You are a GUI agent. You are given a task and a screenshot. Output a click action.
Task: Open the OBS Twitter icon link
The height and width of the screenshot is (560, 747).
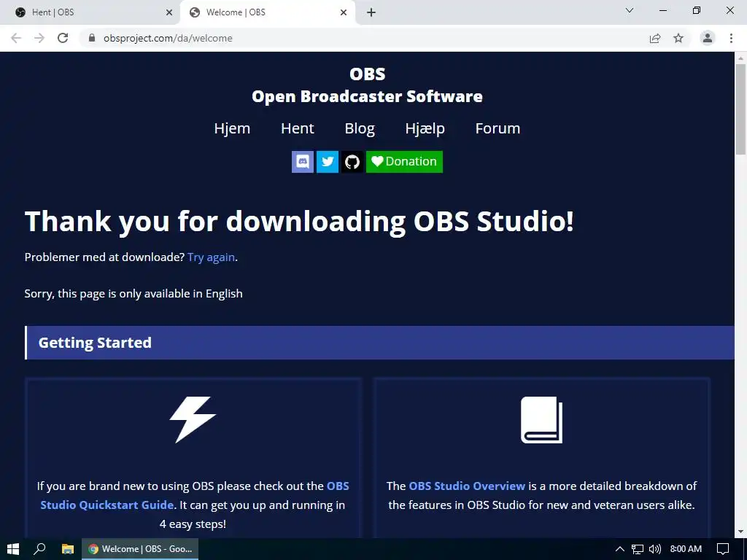328,162
